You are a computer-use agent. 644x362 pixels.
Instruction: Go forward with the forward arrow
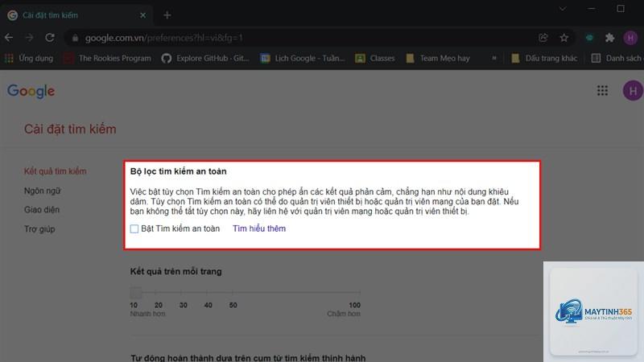click(29, 38)
